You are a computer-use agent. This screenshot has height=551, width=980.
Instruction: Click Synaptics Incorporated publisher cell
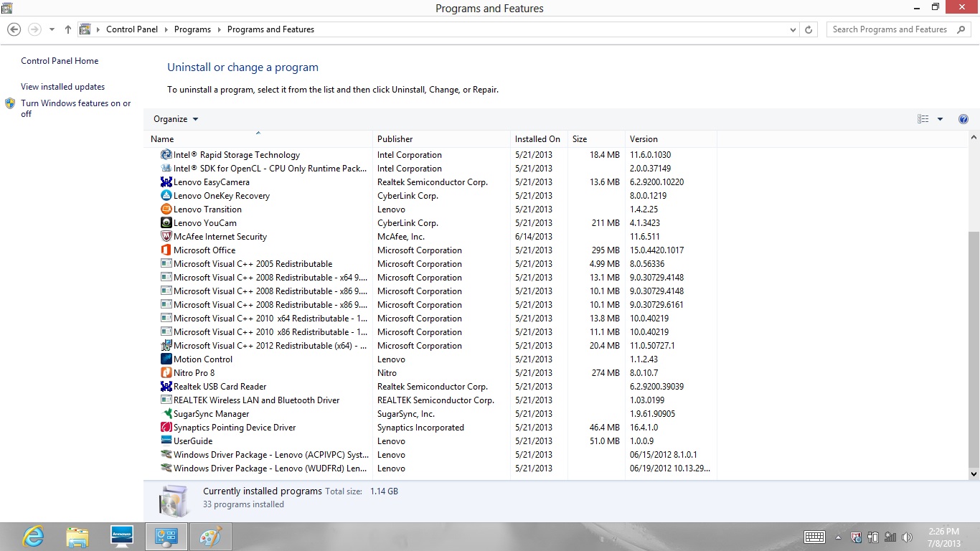pyautogui.click(x=420, y=428)
